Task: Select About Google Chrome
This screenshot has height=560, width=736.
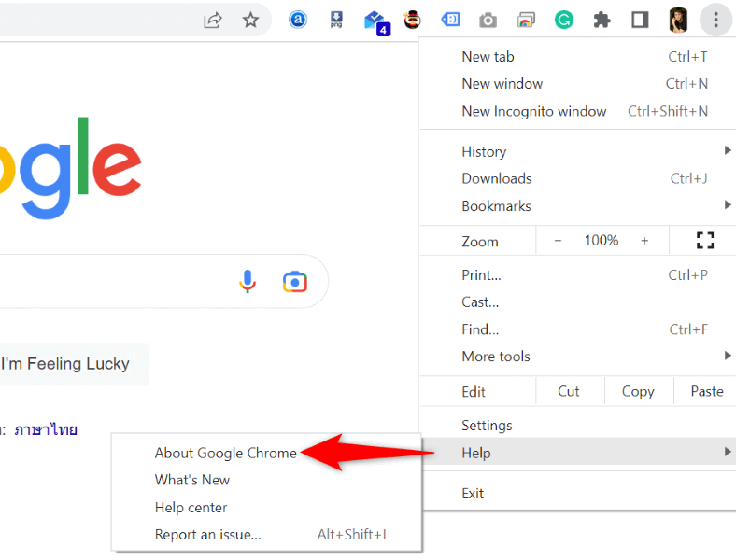Action: (266, 453)
